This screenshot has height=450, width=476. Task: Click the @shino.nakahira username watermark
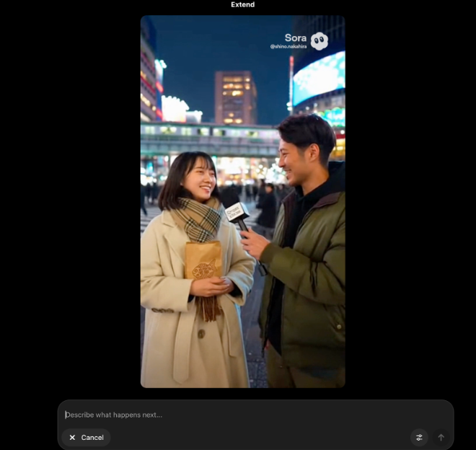288,47
